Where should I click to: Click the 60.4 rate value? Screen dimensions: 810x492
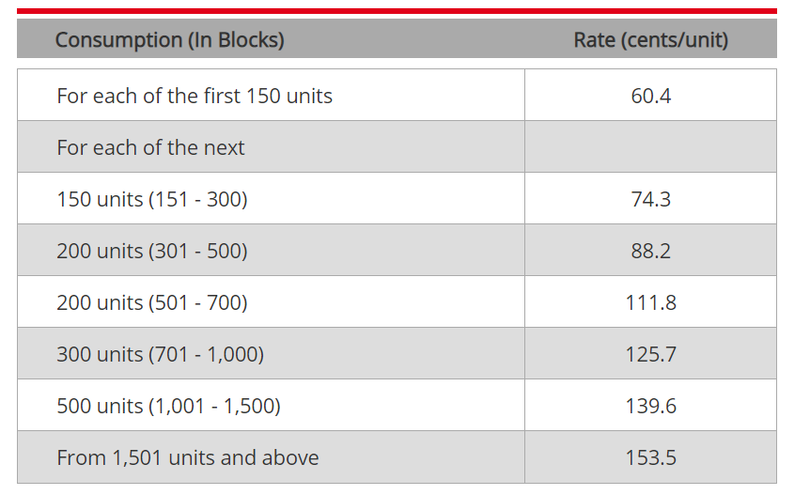point(650,96)
